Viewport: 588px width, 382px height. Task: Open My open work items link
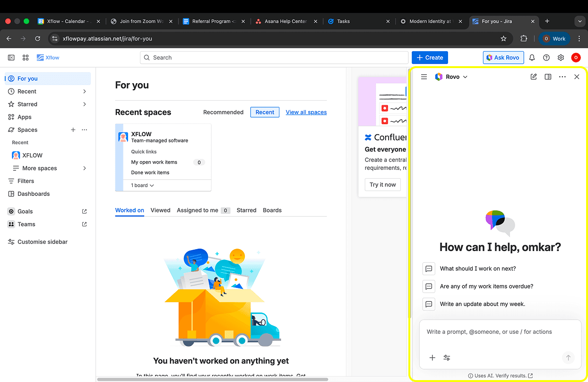point(154,162)
